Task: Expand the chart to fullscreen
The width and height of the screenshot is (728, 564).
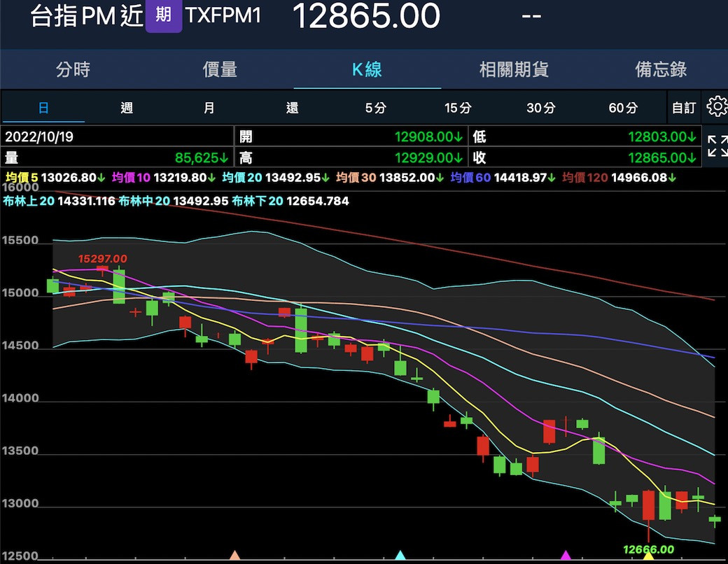Action: pos(717,146)
